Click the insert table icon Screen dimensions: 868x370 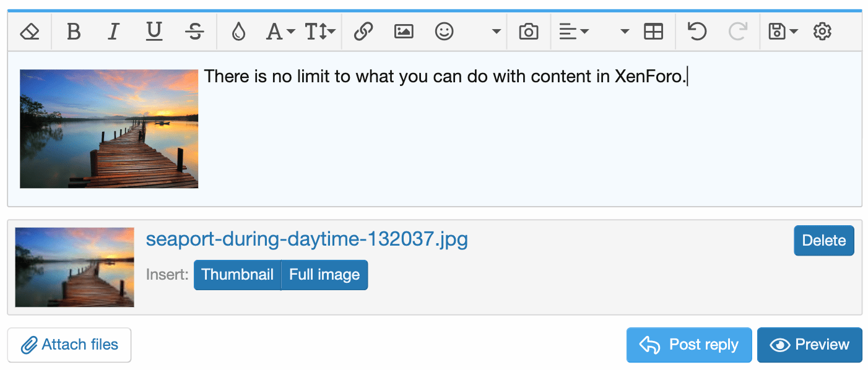(653, 32)
